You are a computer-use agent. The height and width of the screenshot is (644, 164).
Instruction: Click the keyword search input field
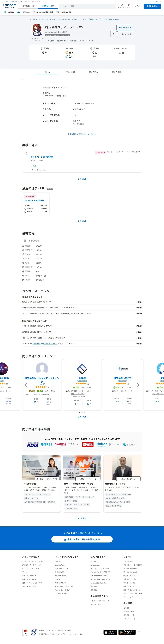click(x=88, y=6)
